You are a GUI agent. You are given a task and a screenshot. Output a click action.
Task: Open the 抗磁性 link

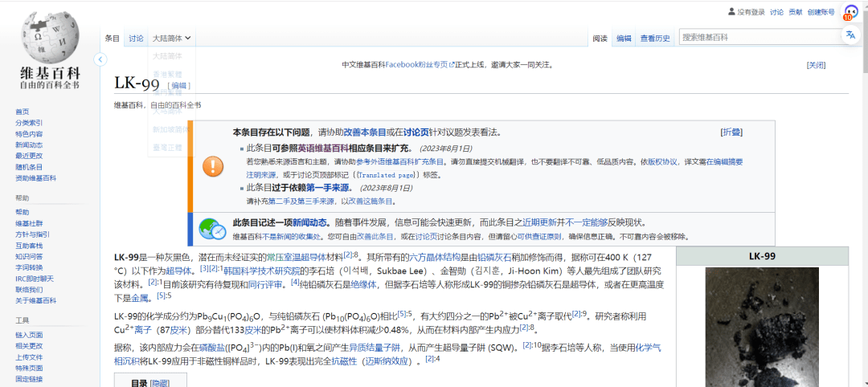tap(344, 361)
